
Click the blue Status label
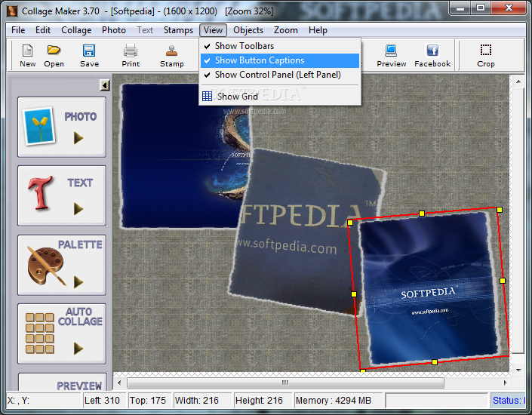508,401
